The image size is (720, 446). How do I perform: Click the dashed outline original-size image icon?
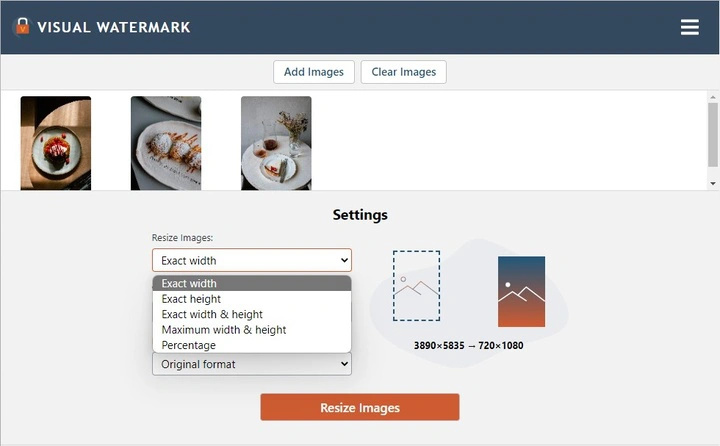click(416, 286)
